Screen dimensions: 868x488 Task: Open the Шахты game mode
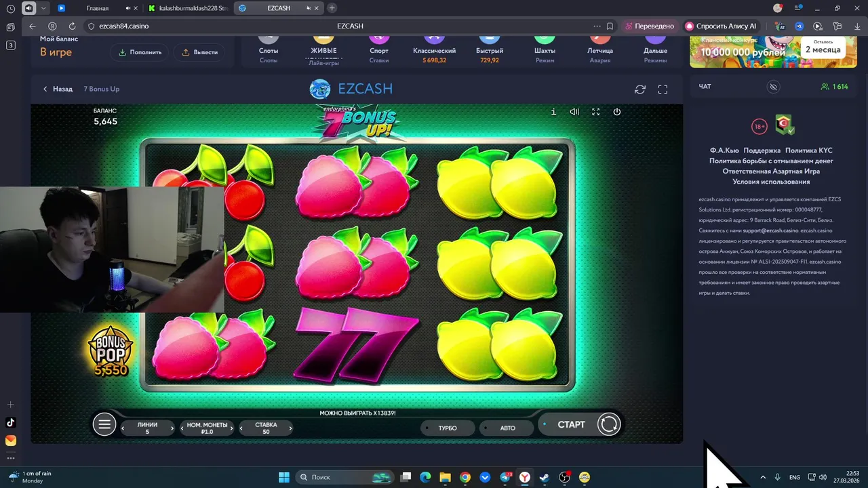pyautogui.click(x=545, y=50)
